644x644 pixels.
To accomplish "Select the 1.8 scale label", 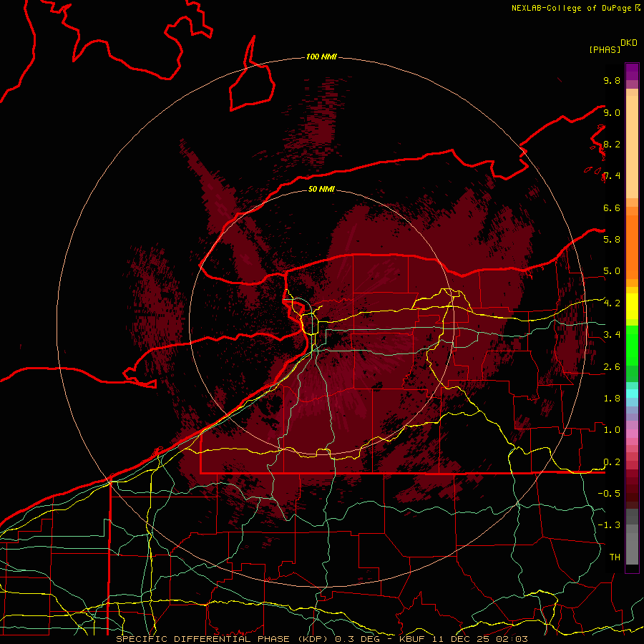I will pyautogui.click(x=612, y=399).
